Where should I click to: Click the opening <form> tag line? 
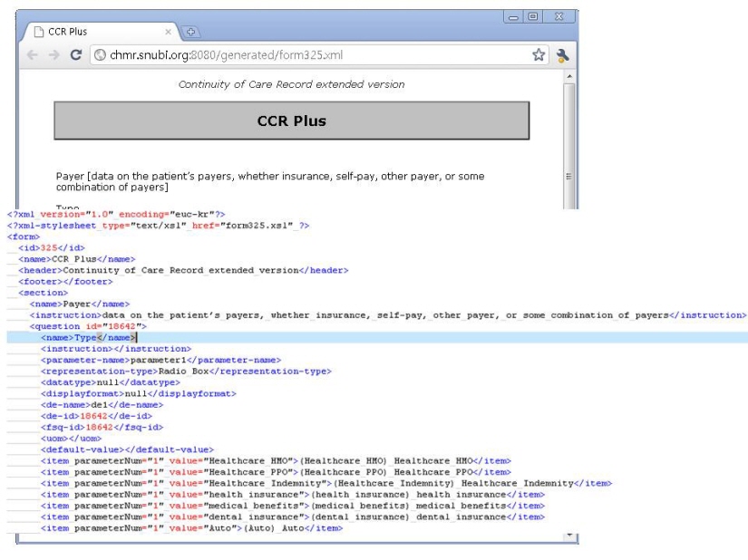pyautogui.click(x=24, y=237)
